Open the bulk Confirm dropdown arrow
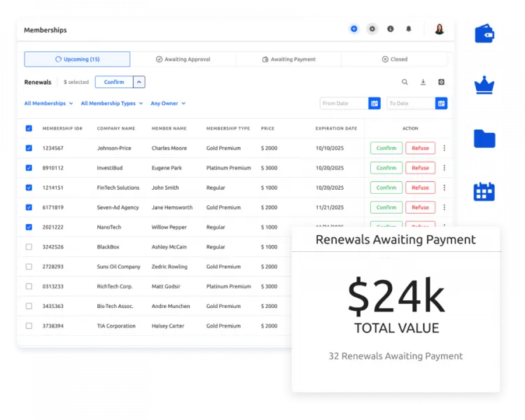This screenshot has height=420, width=525. point(139,82)
